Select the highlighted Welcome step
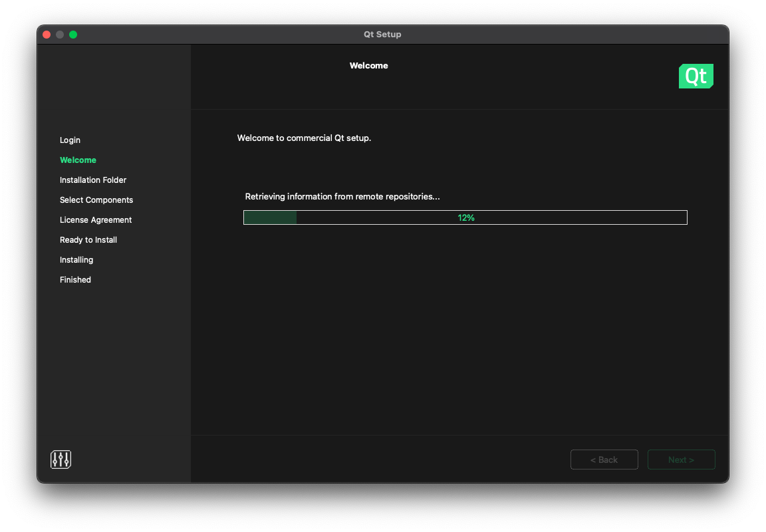Screen dimensions: 766x532 [78, 160]
